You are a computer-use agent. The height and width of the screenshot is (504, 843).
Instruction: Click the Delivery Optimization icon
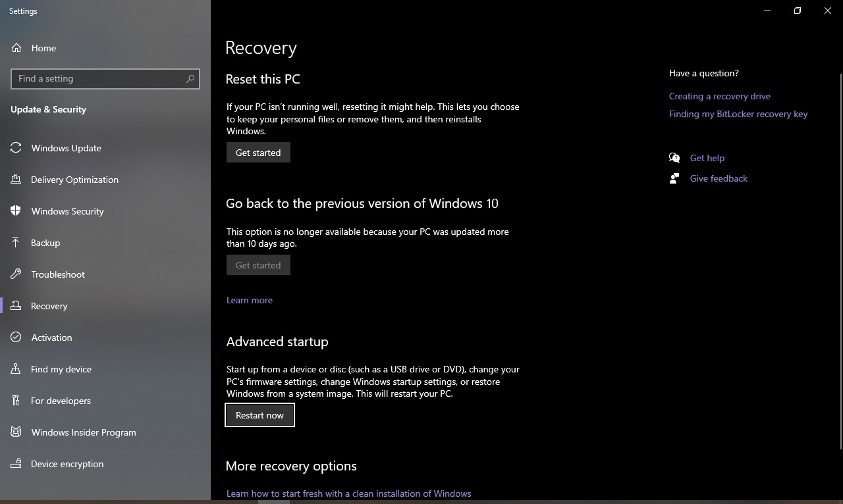16,180
